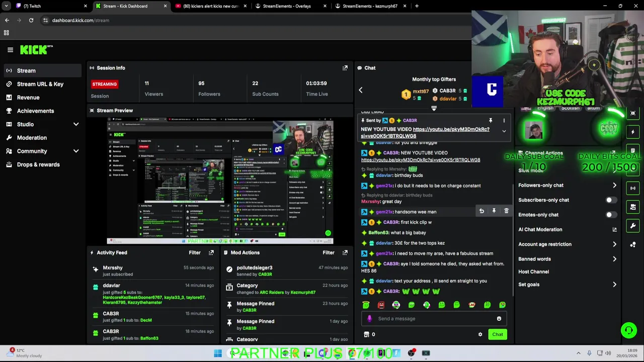Toggle Emotes-only chat switch

tap(611, 215)
